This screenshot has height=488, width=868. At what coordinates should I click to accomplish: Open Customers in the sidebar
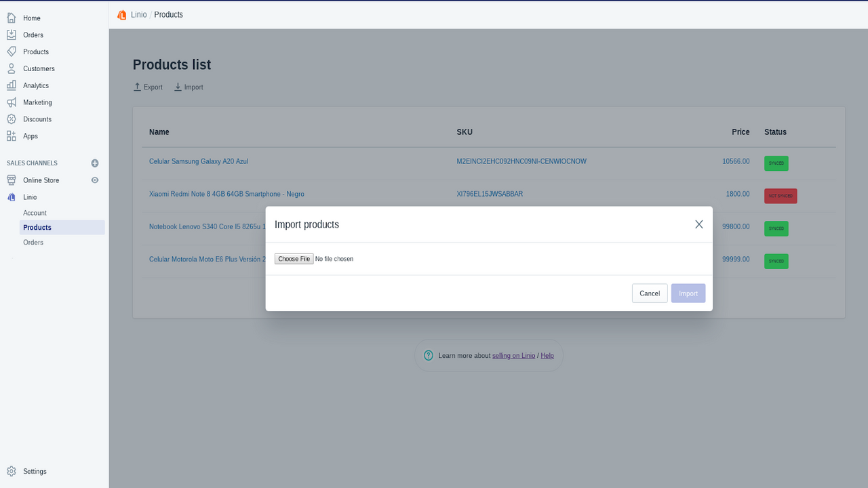pyautogui.click(x=39, y=69)
